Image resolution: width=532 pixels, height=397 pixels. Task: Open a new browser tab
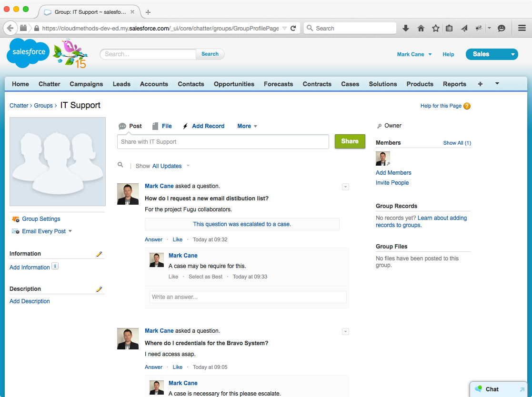click(148, 12)
